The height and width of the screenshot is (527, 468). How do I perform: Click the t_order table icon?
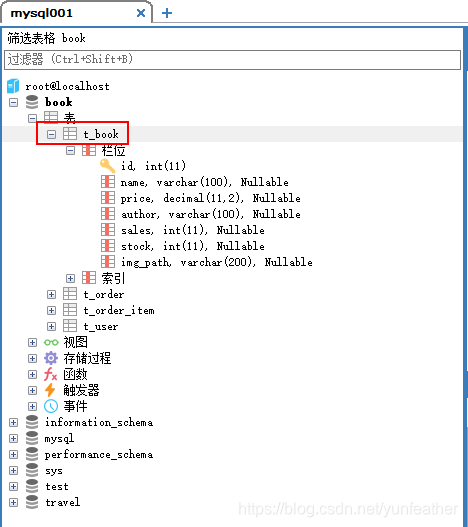pos(70,294)
